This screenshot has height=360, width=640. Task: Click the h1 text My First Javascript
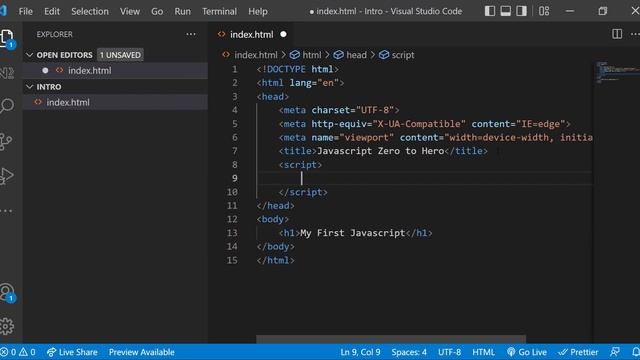point(353,233)
